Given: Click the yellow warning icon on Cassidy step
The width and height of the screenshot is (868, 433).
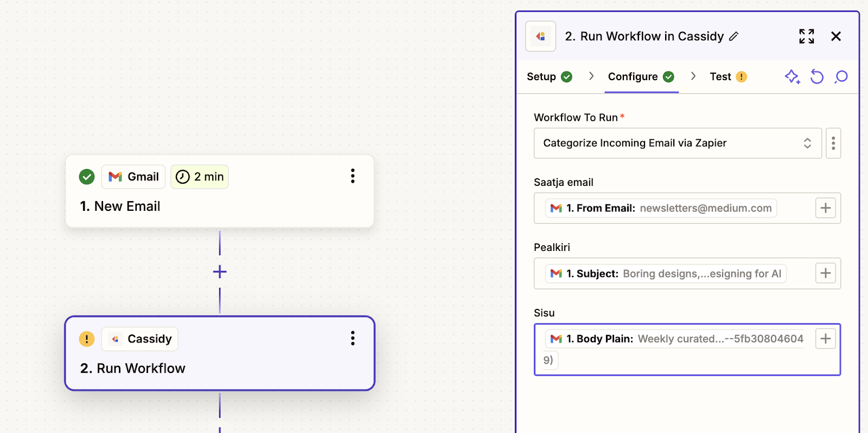Looking at the screenshot, I should click(x=87, y=339).
